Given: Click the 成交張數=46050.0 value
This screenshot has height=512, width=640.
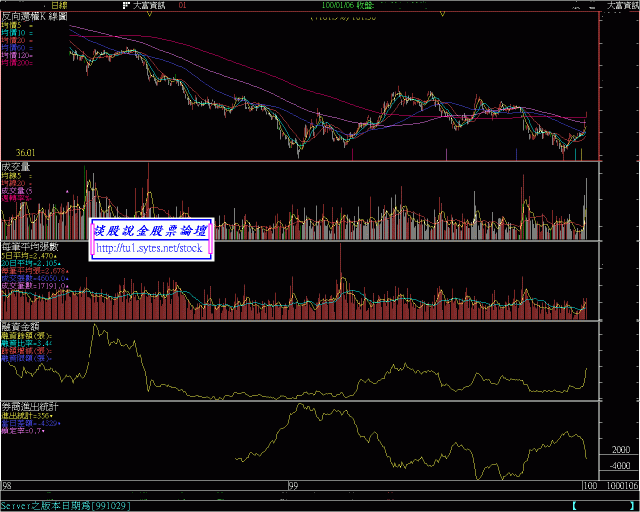Looking at the screenshot, I should pyautogui.click(x=35, y=278).
